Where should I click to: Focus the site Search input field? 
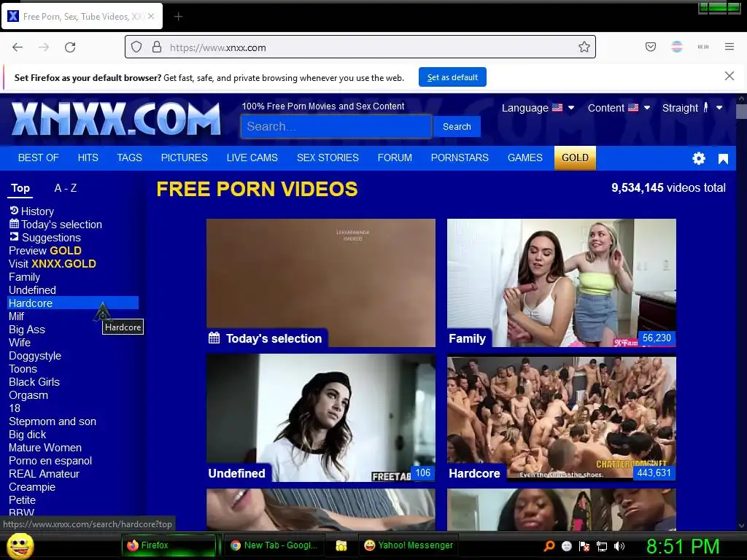tap(336, 127)
